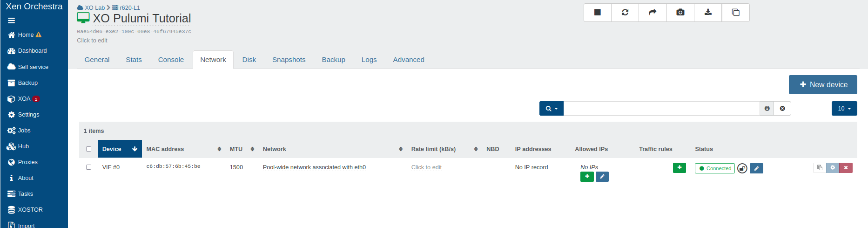The width and height of the screenshot is (868, 228).
Task: Click the unlocked padlock icon for VIF
Action: (742, 168)
